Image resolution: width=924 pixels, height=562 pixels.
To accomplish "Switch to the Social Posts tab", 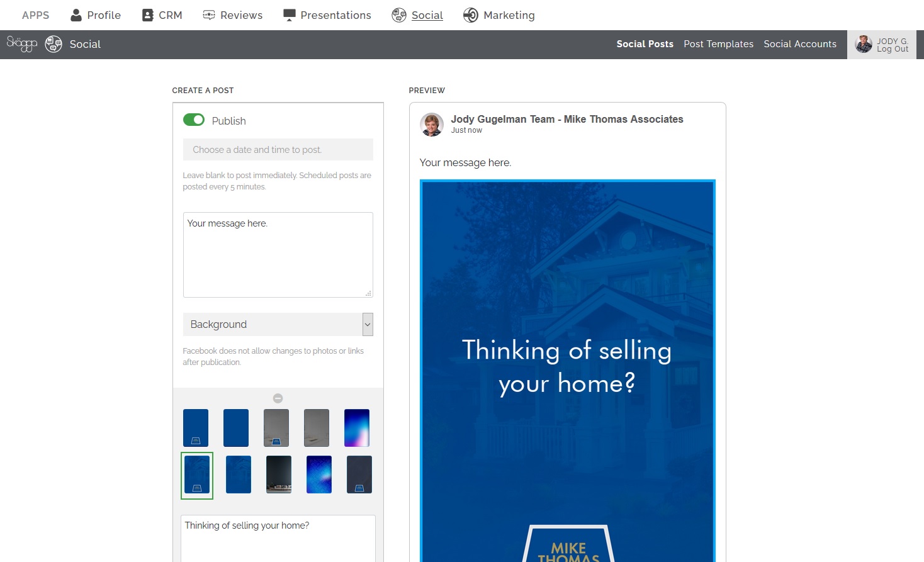I will point(645,44).
